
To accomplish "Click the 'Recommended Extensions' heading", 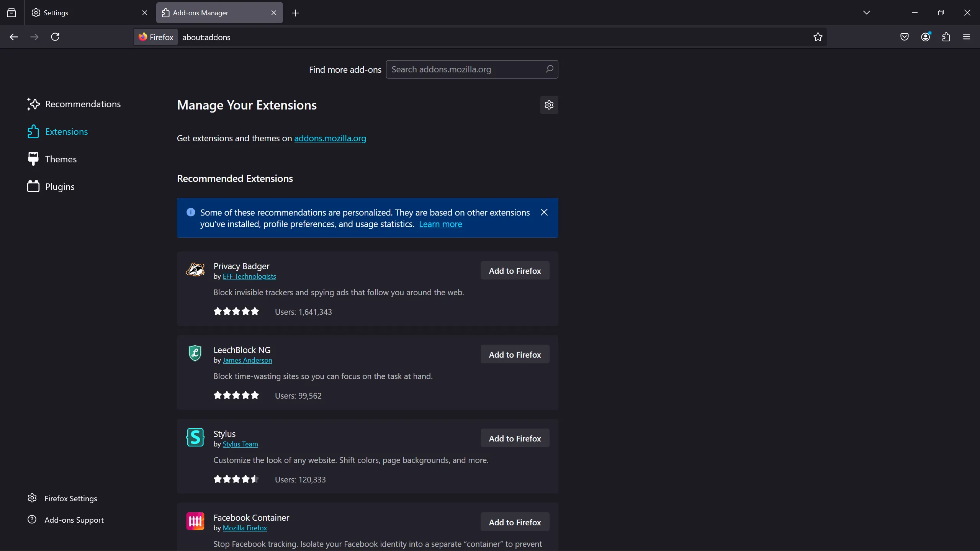I will [x=235, y=178].
